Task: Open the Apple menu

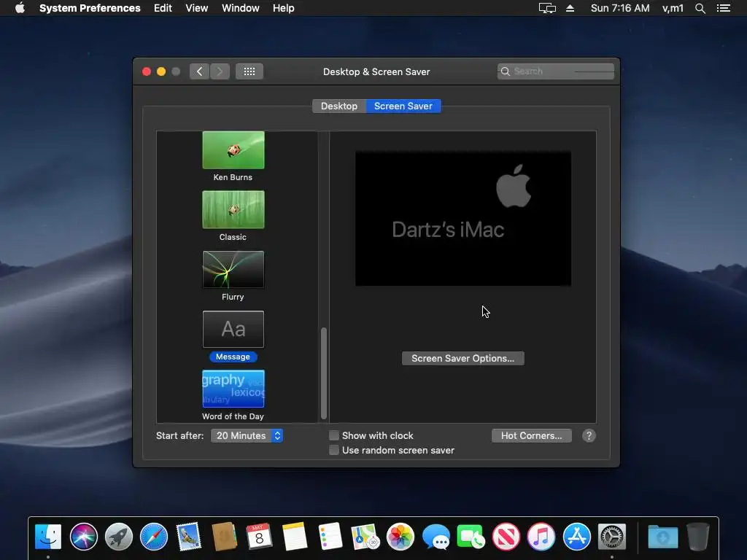Action: pos(20,8)
